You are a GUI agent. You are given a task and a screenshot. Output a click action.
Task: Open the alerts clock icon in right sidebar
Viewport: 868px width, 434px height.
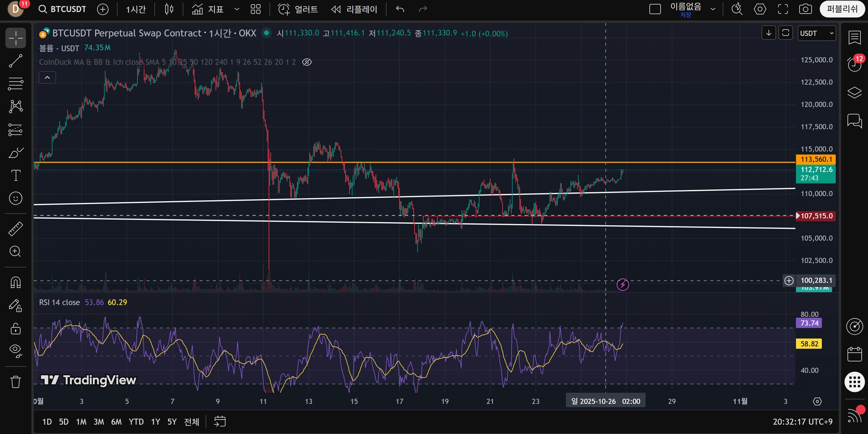click(854, 65)
